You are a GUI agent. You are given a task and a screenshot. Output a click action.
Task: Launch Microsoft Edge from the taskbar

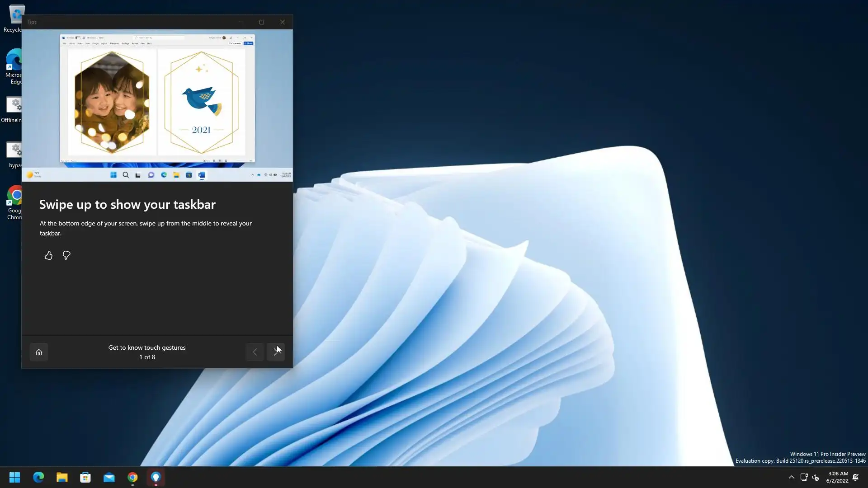(x=38, y=477)
